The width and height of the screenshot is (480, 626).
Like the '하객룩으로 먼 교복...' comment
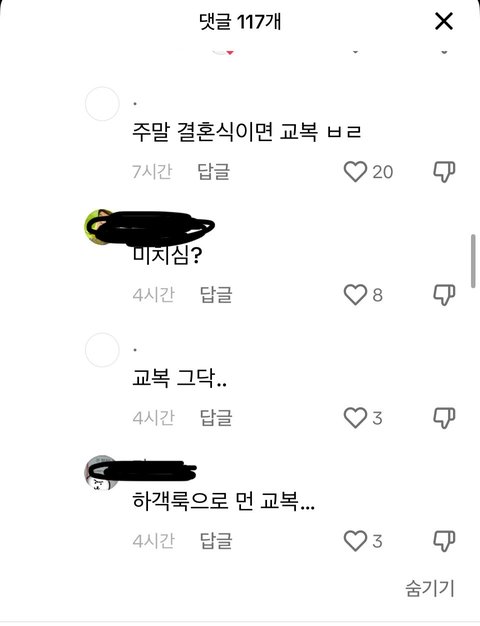coord(355,541)
